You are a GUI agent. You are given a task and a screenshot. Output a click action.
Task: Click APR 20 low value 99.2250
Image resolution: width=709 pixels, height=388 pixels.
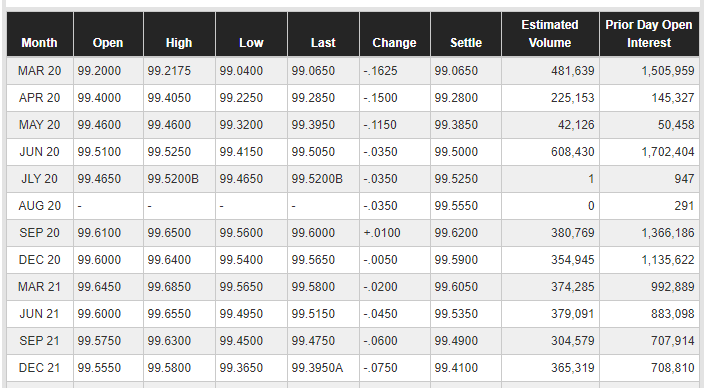pyautogui.click(x=241, y=98)
